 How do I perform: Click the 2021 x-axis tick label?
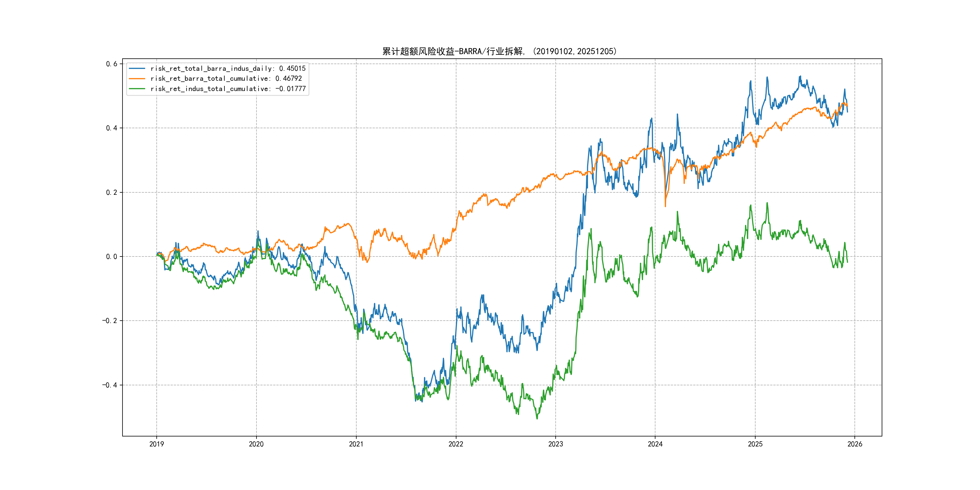[356, 444]
